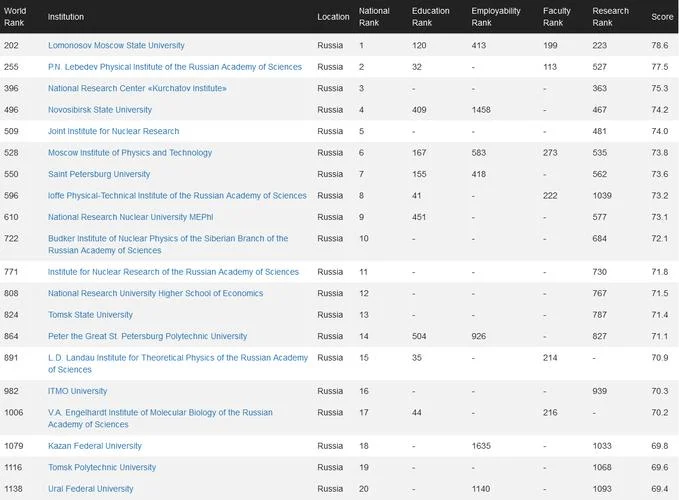Image resolution: width=679 pixels, height=500 pixels.
Task: Select faculty rank 273 cell
Action: (x=550, y=153)
